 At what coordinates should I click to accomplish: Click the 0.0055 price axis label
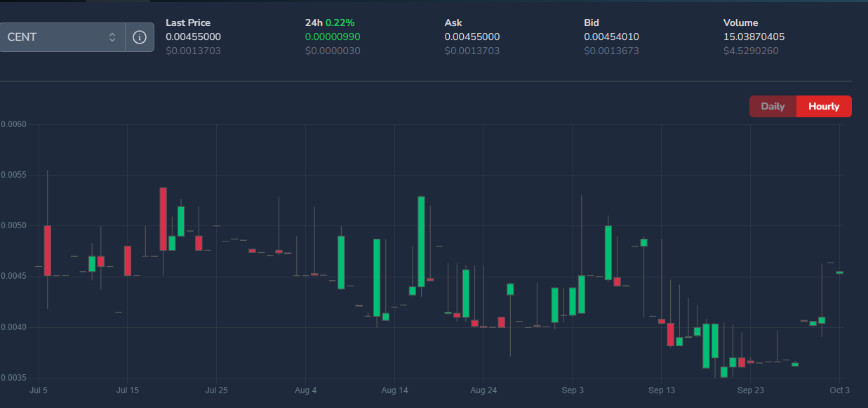pos(13,175)
